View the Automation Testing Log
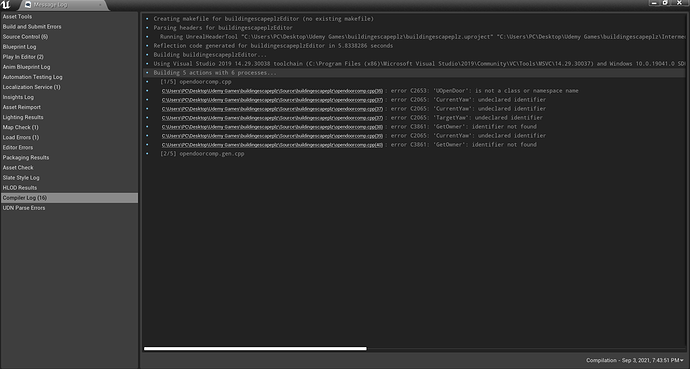The height and width of the screenshot is (369, 690). 69,77
